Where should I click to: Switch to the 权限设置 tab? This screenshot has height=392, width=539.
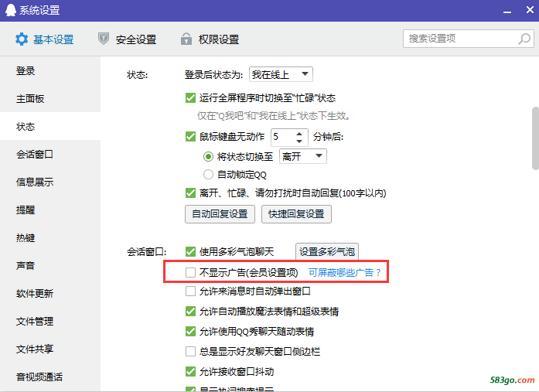coord(210,39)
